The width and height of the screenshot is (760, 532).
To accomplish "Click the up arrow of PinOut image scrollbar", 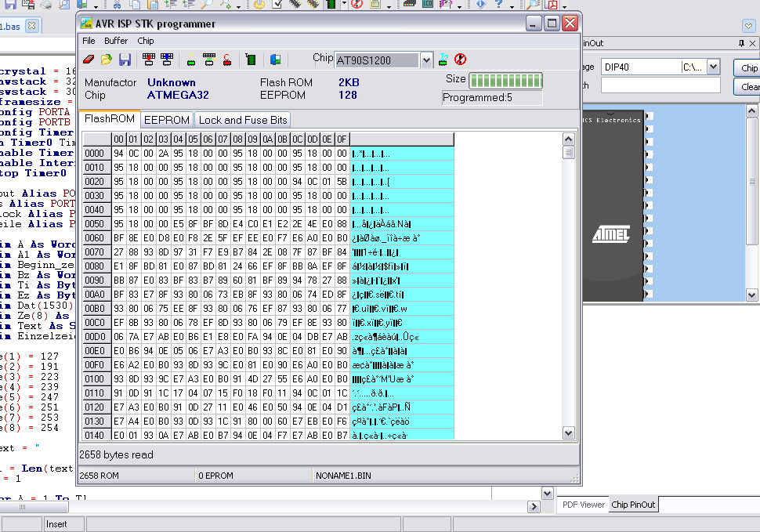I will pos(751,111).
